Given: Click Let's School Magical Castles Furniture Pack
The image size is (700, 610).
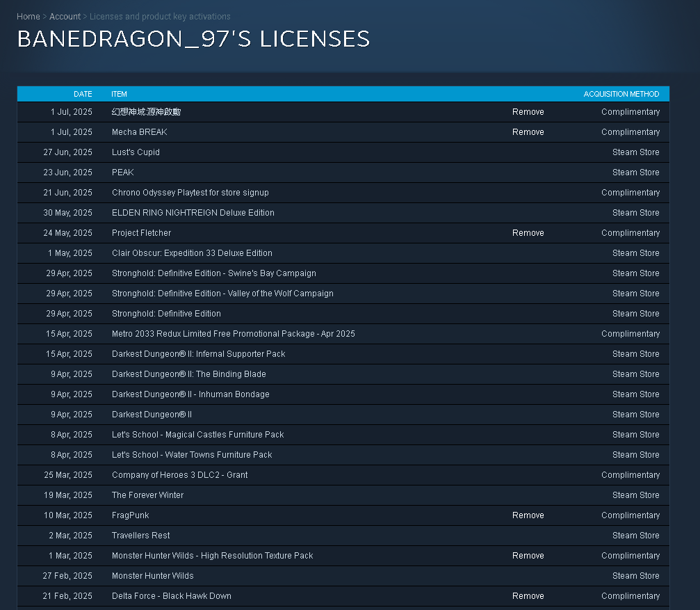Looking at the screenshot, I should [x=198, y=435].
